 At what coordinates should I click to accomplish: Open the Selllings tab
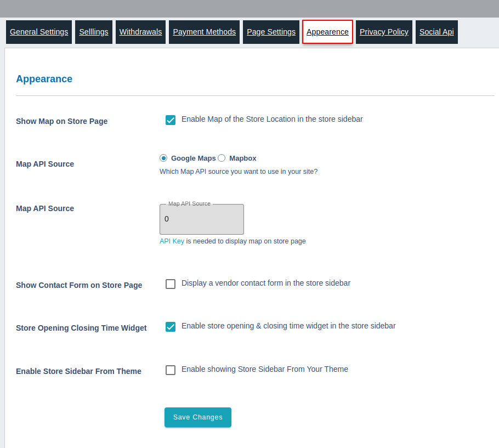click(x=93, y=32)
